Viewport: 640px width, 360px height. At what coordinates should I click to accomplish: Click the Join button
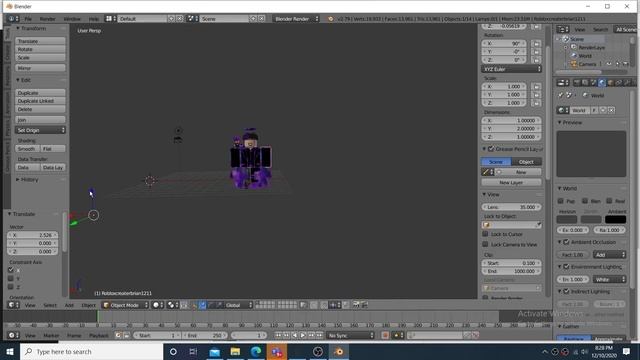pos(40,120)
